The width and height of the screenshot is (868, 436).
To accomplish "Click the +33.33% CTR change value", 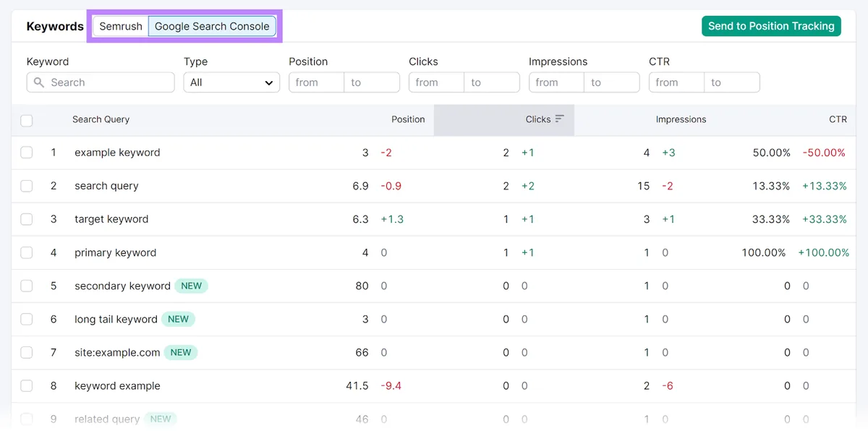I will click(824, 219).
